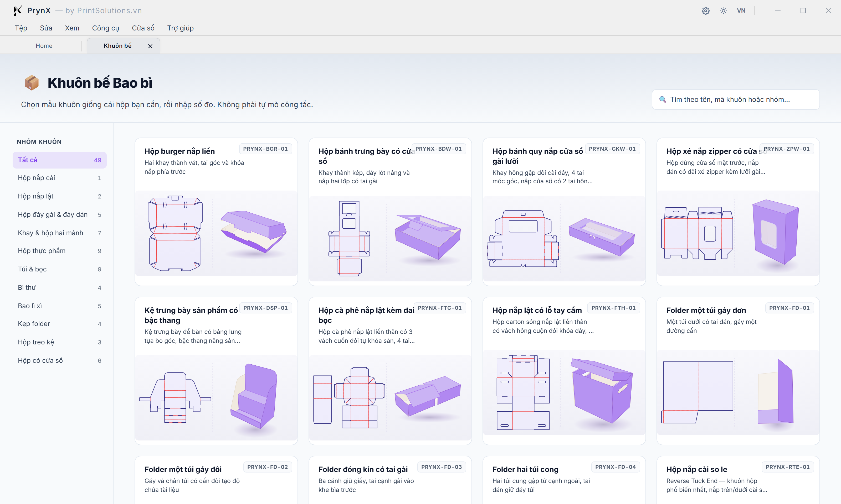
Task: Click the PRYNX-FD-01 code badge
Action: (789, 308)
